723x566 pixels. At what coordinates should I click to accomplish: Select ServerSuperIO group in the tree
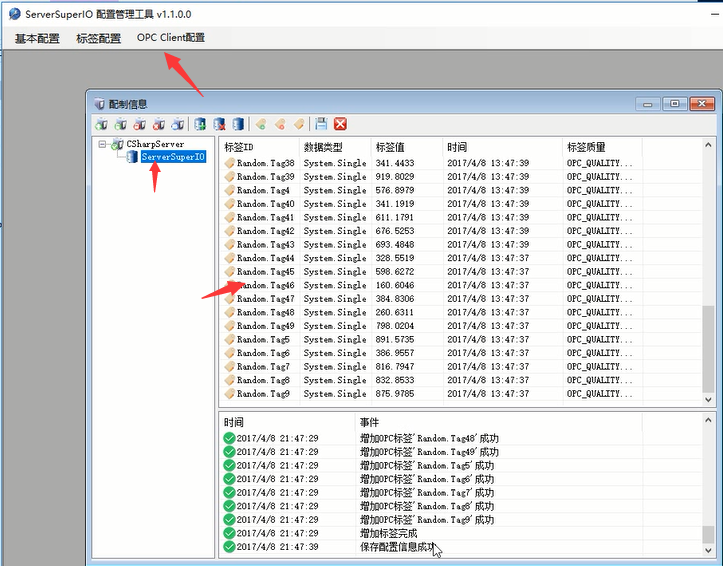tap(173, 157)
